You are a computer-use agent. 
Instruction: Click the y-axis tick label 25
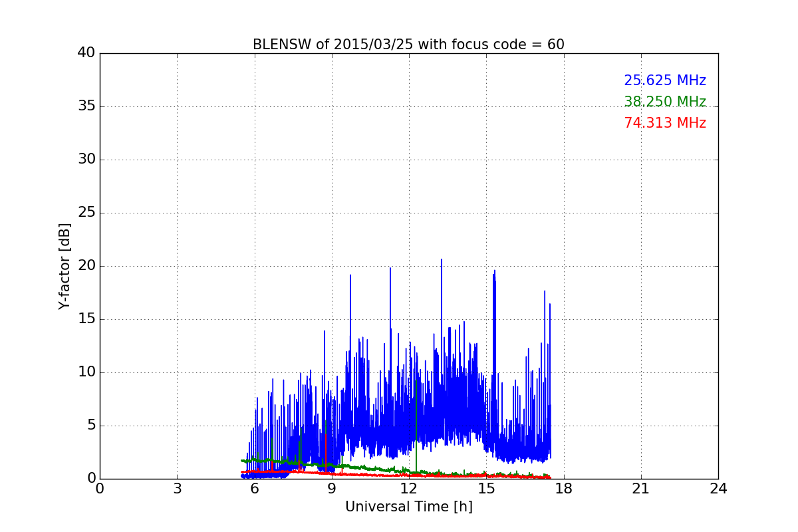[x=86, y=213]
